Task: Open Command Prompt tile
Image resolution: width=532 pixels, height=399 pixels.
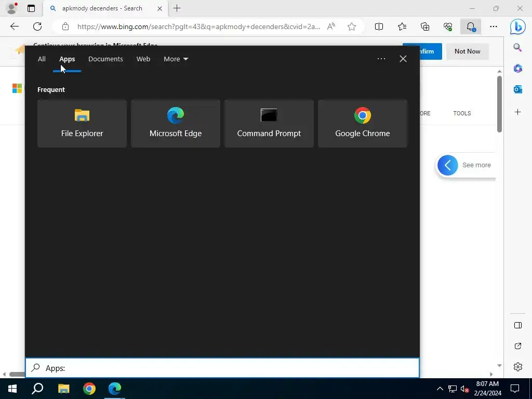Action: (x=269, y=124)
